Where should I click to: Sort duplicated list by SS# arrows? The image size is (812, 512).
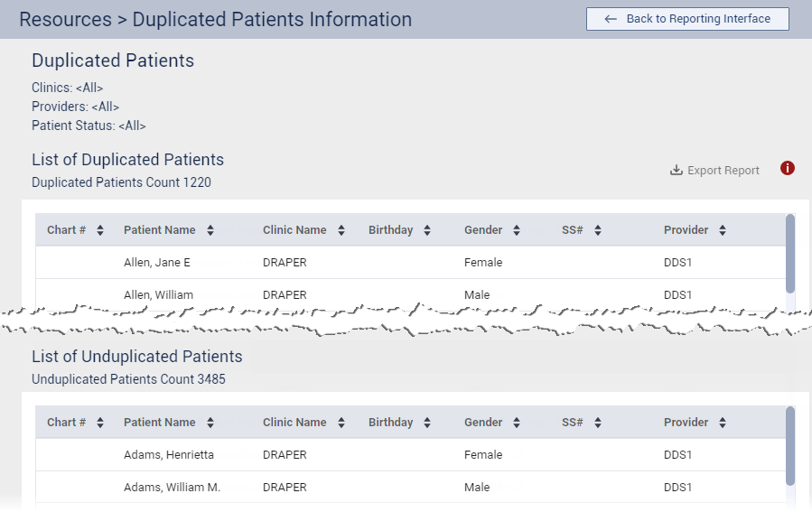pos(598,230)
